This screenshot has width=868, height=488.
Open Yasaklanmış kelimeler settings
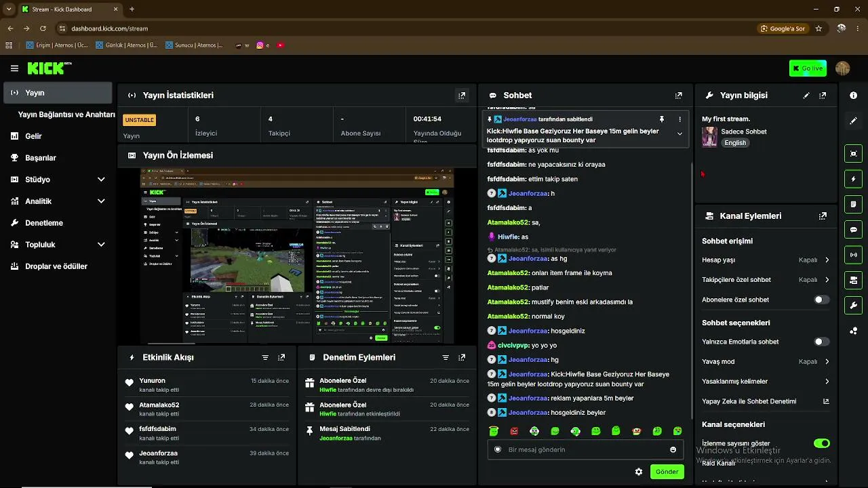(x=766, y=382)
